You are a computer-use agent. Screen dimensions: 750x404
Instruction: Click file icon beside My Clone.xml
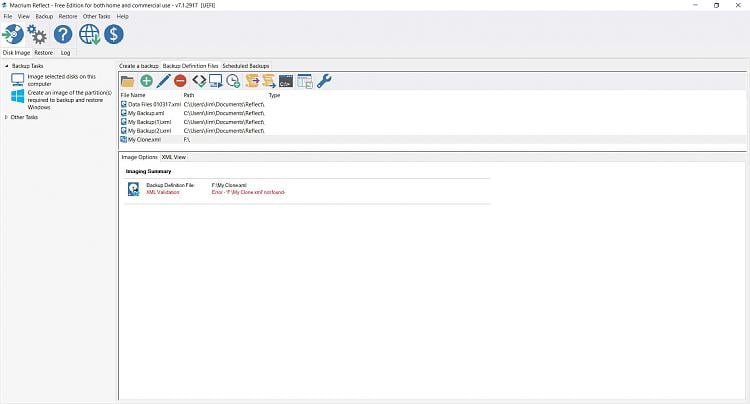pos(124,140)
